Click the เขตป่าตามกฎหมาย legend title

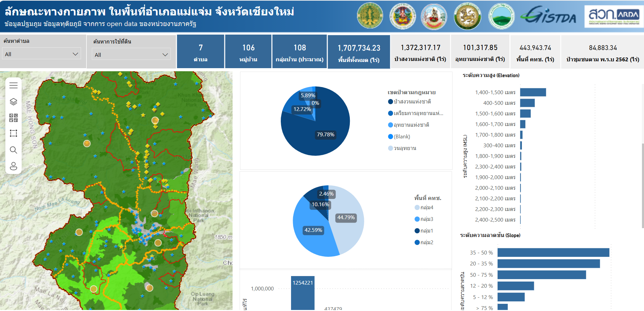tap(411, 92)
